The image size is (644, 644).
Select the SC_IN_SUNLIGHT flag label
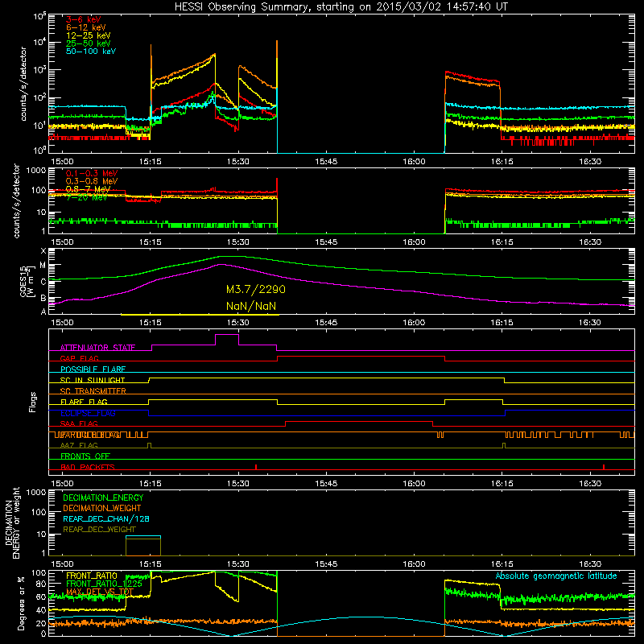[x=93, y=380]
